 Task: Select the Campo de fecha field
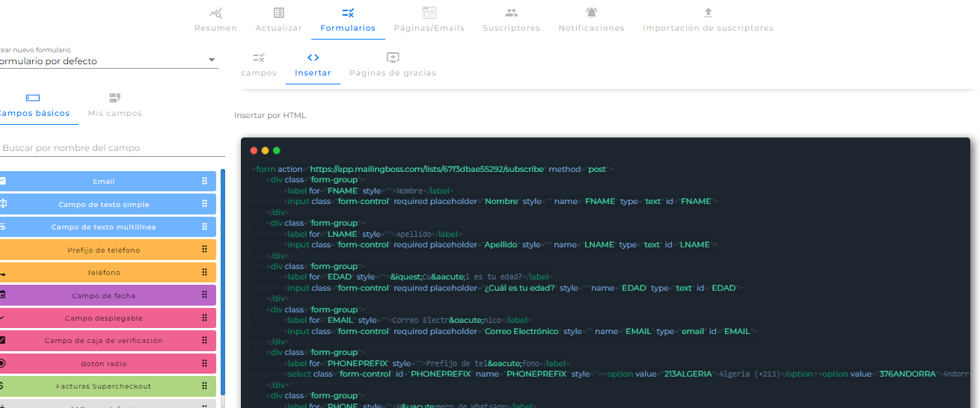108,295
